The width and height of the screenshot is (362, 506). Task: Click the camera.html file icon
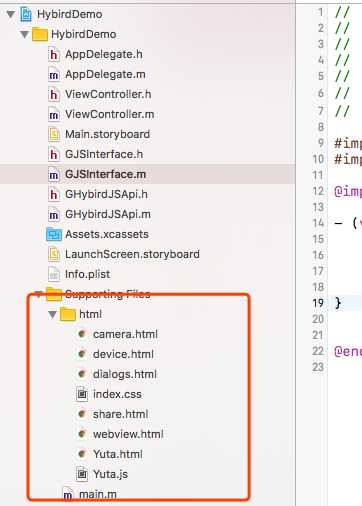[x=82, y=334]
